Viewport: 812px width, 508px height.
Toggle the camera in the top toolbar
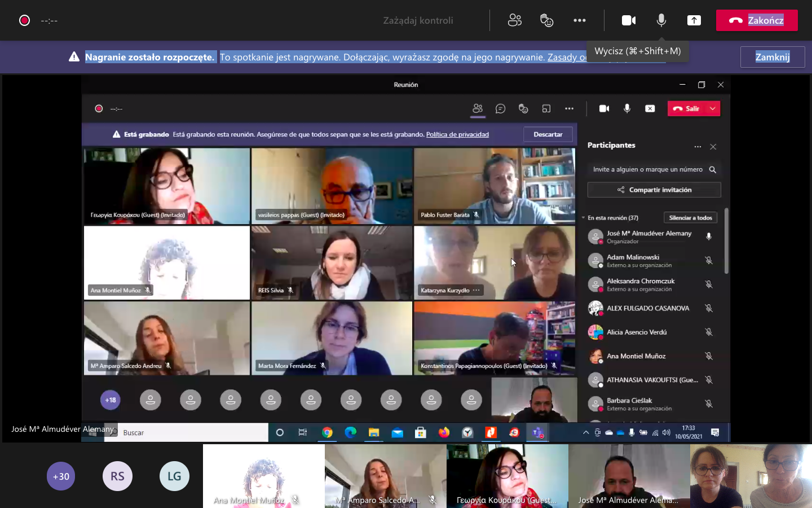pos(628,20)
